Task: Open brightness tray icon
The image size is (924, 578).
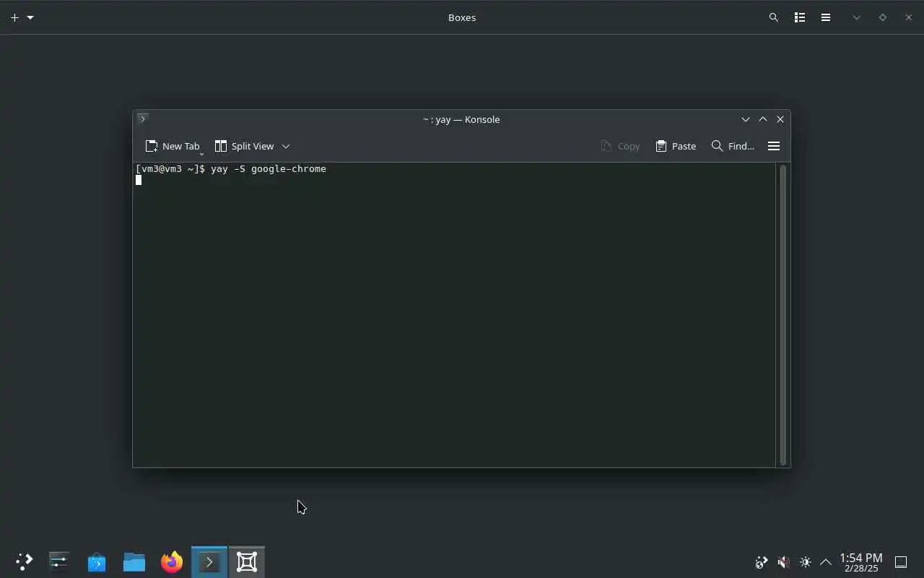Action: click(x=806, y=562)
